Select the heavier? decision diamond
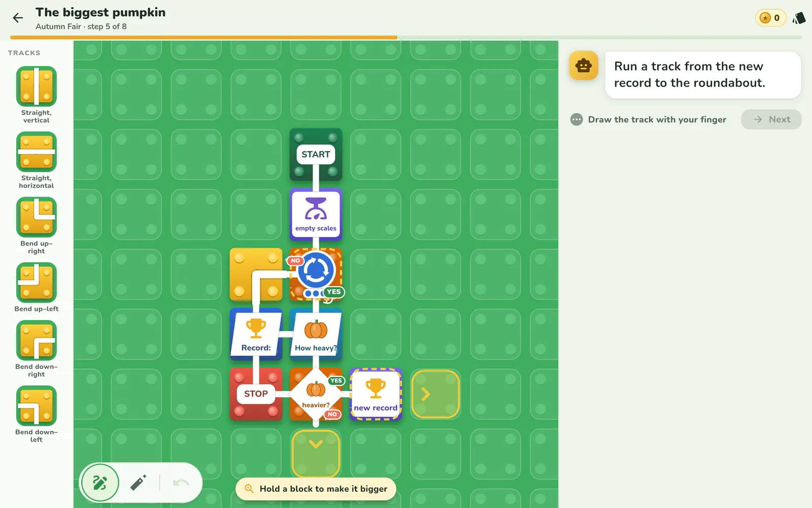The image size is (812, 508). click(x=316, y=394)
